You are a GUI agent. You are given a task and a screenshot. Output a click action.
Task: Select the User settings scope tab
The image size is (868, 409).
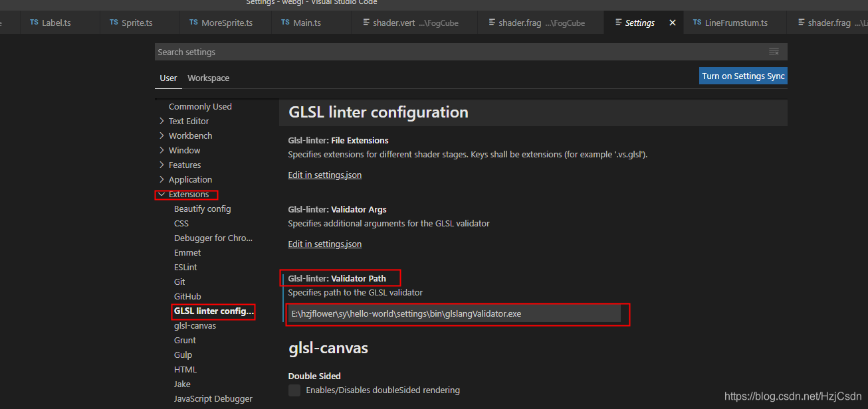tap(168, 78)
